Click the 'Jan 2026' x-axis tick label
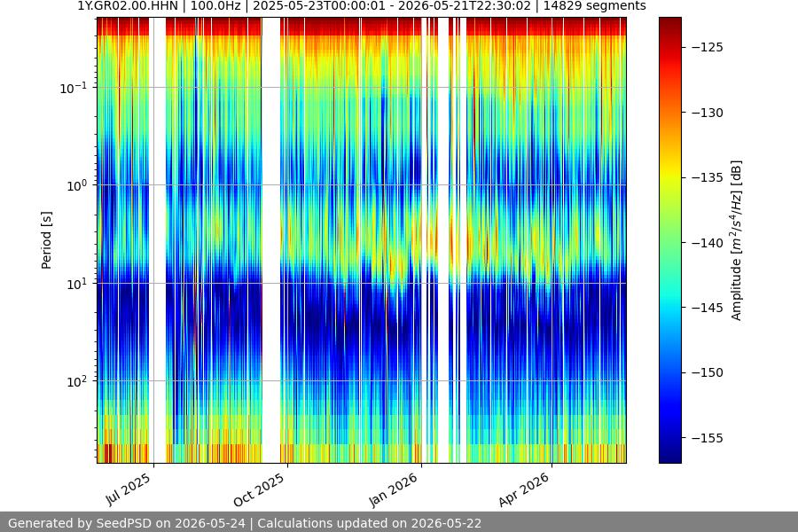This screenshot has width=798, height=532. 394,489
